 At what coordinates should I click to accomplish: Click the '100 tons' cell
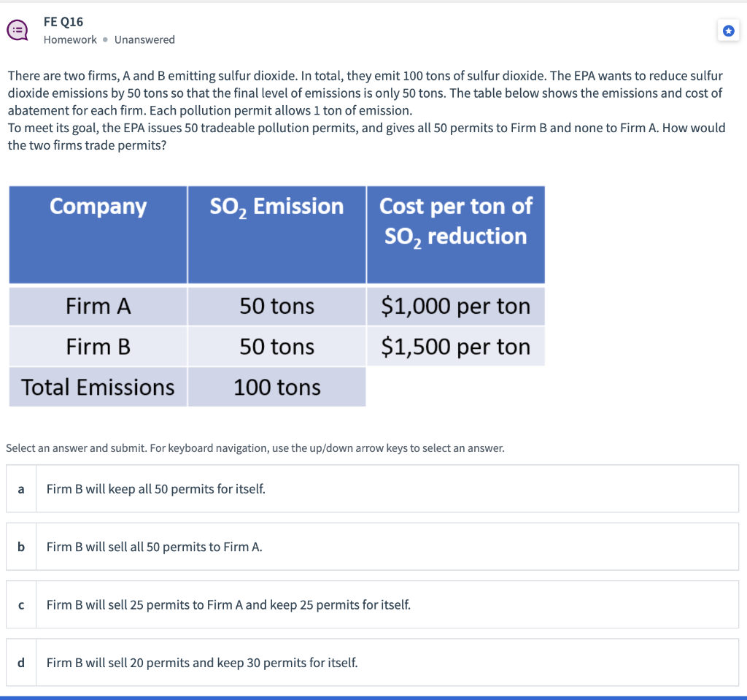(x=276, y=387)
